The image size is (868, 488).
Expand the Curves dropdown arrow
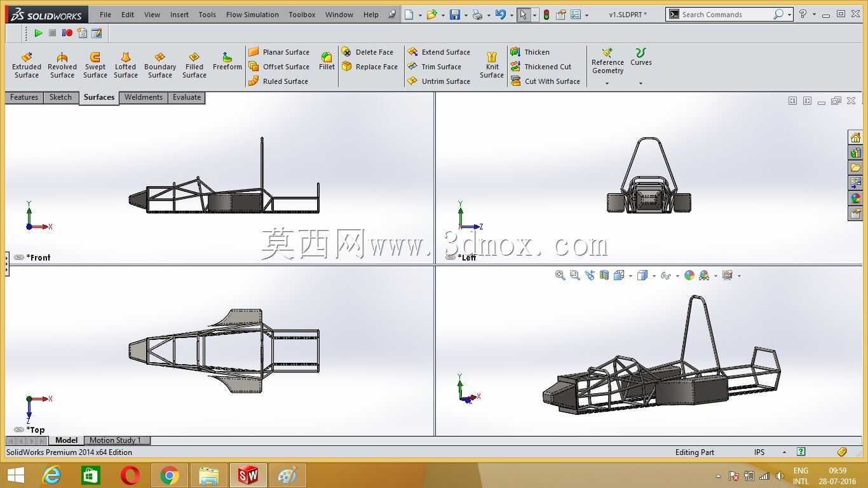point(641,83)
